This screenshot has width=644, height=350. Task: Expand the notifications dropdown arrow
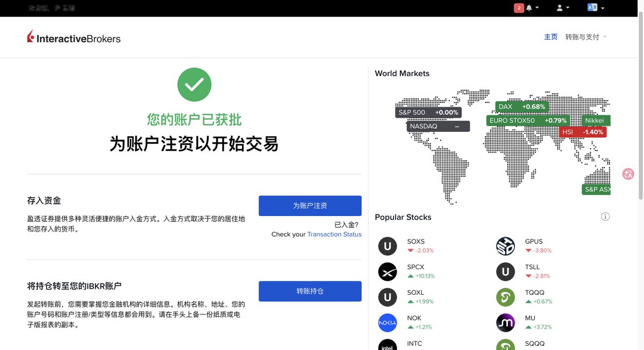pyautogui.click(x=537, y=8)
